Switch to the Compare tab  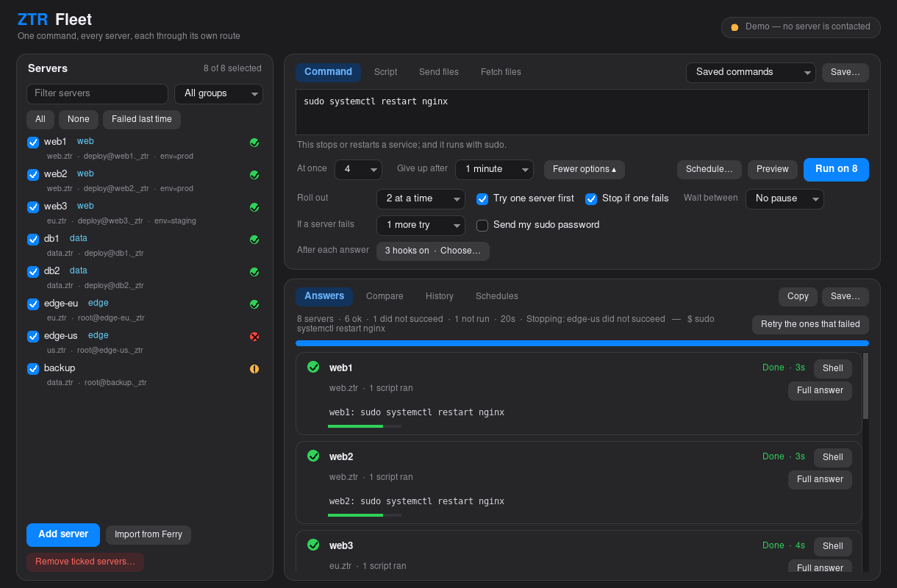click(x=385, y=296)
